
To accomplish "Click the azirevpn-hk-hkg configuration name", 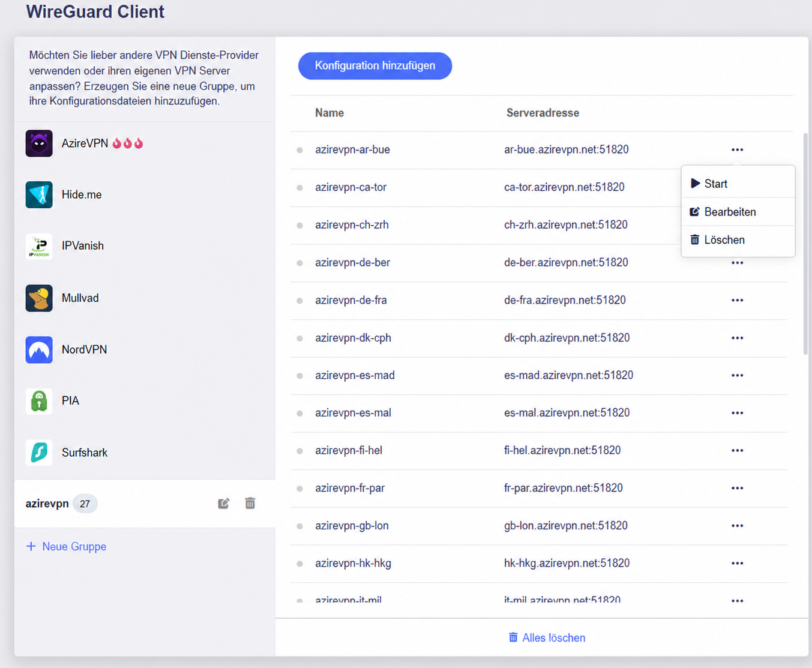I will point(353,563).
